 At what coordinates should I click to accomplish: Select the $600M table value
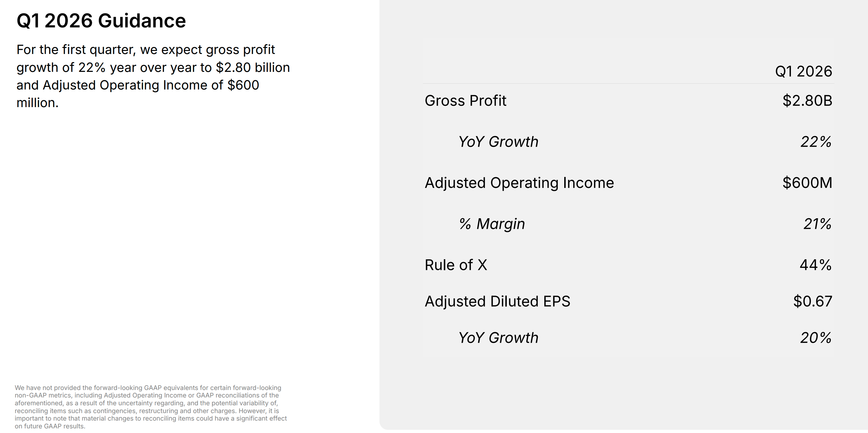pos(807,183)
